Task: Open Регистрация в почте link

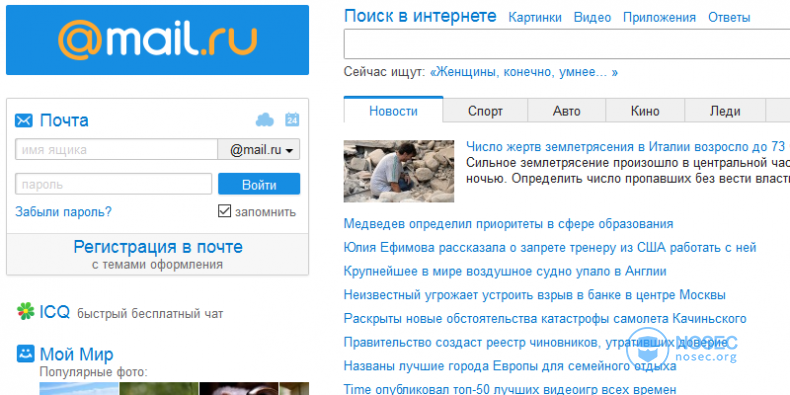Action: point(158,247)
